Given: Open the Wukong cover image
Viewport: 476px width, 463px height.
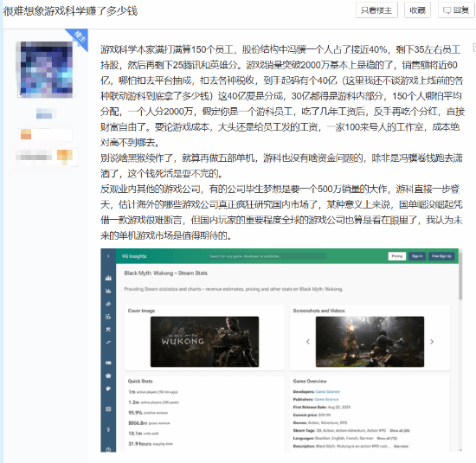Looking at the screenshot, I should (x=204, y=342).
